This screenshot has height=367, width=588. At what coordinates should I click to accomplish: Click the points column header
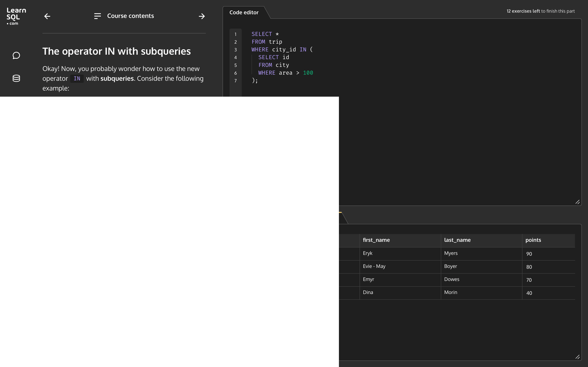533,240
